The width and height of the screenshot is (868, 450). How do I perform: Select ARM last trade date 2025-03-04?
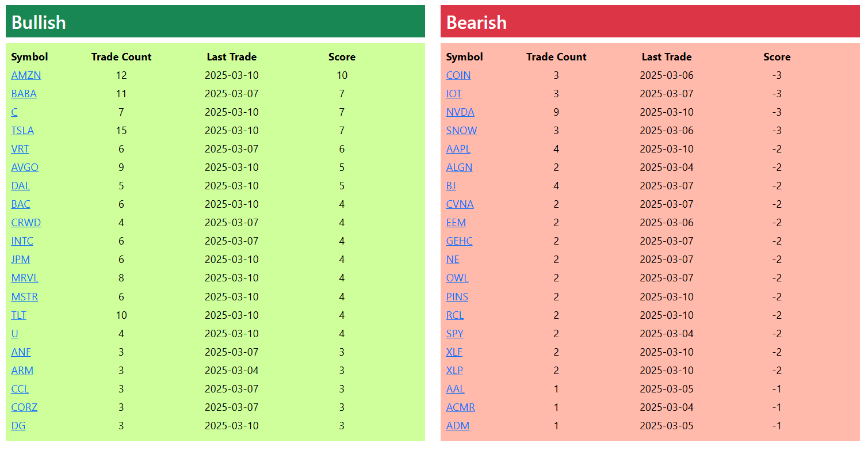pyautogui.click(x=232, y=371)
